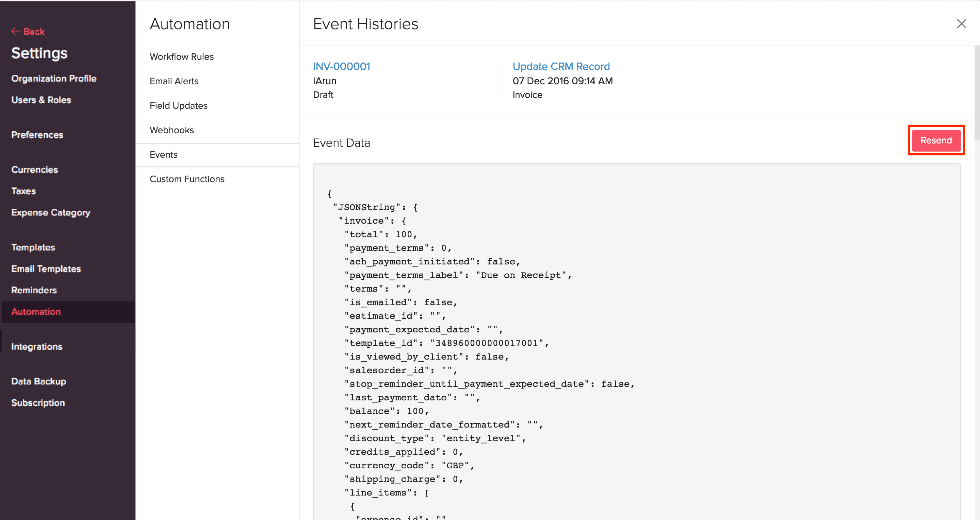Click the Resend button
The width and height of the screenshot is (980, 520).
tap(935, 140)
